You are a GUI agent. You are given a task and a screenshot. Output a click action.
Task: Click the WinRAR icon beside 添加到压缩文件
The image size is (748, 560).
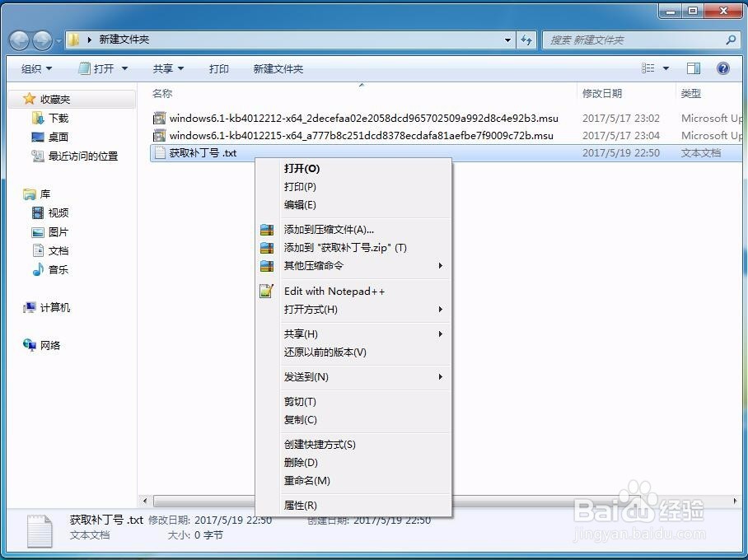click(x=266, y=229)
